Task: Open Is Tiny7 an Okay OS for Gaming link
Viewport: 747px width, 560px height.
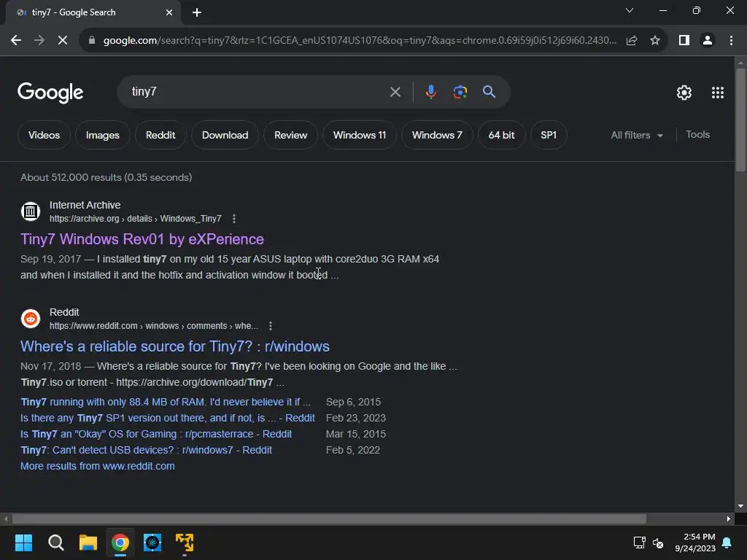Action: 156,435
